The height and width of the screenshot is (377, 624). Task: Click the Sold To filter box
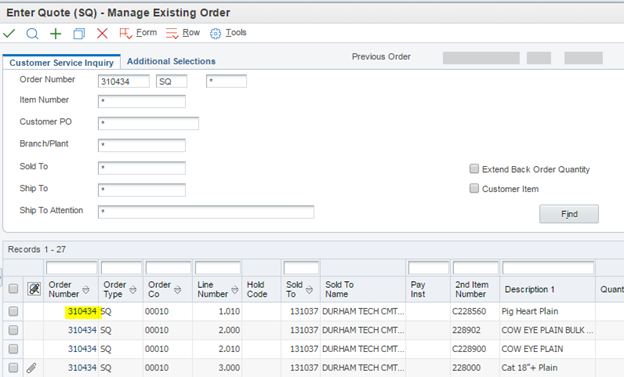click(x=301, y=268)
